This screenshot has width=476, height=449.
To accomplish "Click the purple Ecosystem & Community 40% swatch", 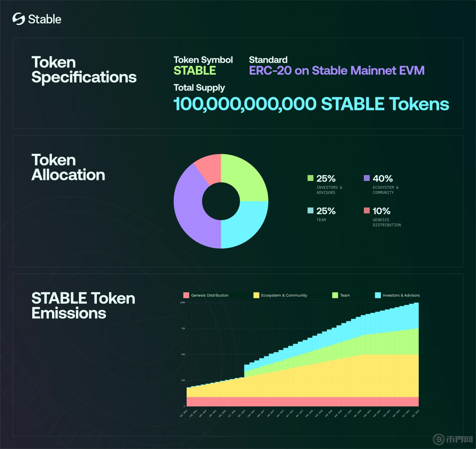I will coord(367,178).
